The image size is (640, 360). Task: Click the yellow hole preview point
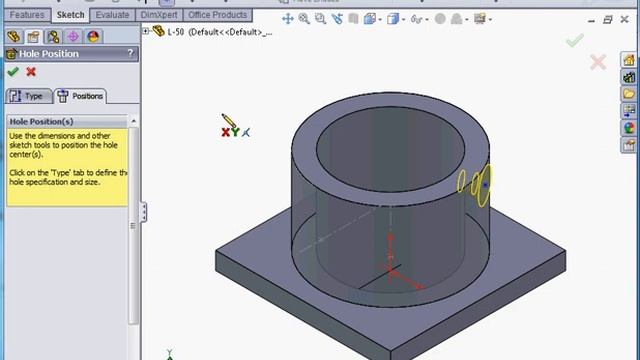click(x=485, y=185)
